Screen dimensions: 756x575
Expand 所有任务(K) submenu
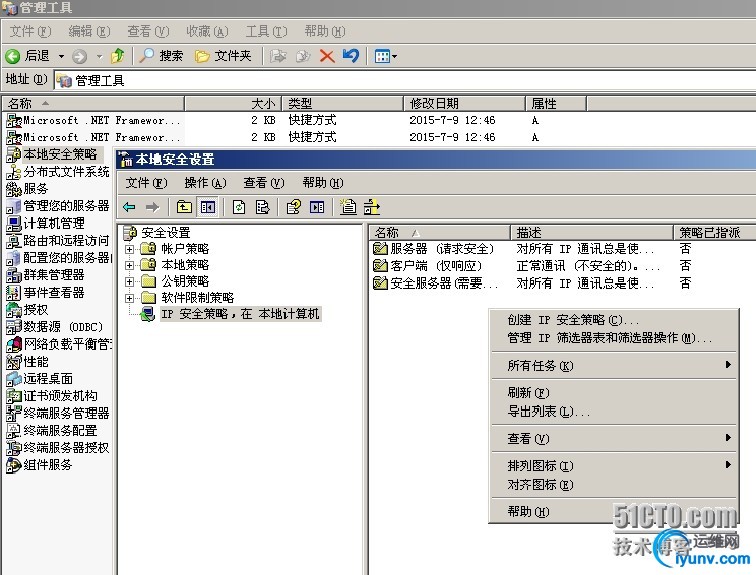coord(614,366)
